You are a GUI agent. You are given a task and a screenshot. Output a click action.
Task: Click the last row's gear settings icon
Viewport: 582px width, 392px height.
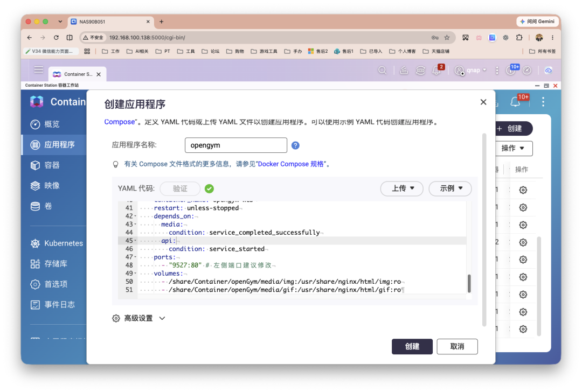[523, 329]
